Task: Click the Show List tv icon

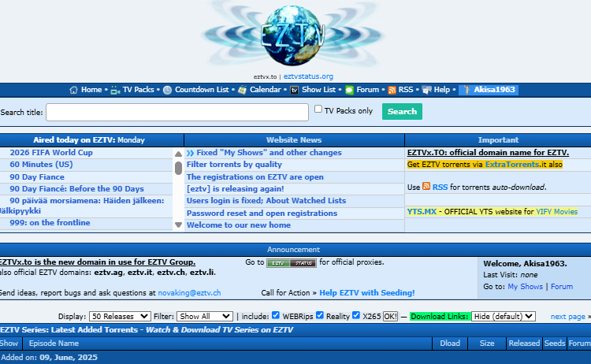Action: point(295,90)
